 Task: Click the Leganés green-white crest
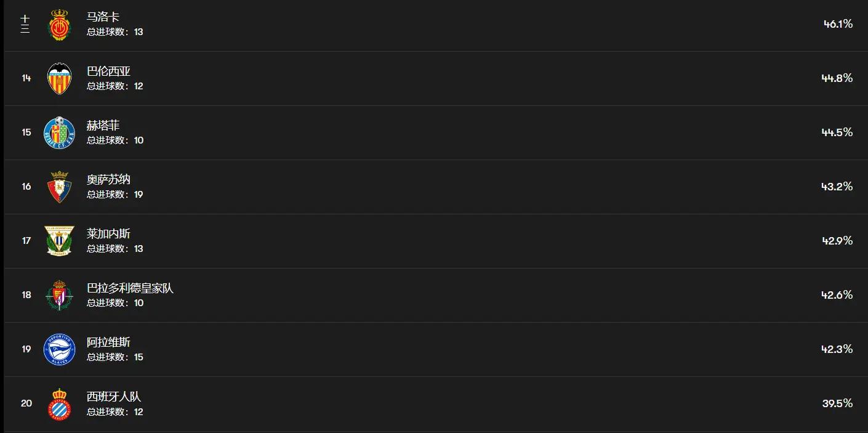pos(60,241)
